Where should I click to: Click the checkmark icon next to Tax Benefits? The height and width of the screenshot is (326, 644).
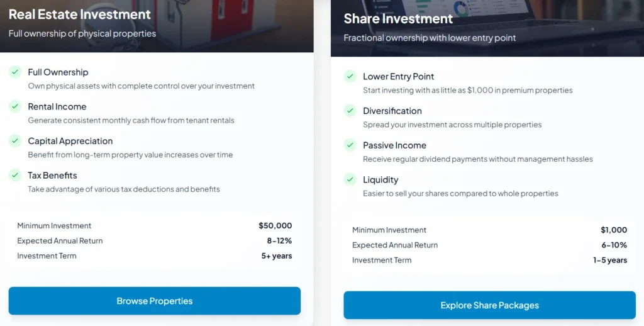15,175
